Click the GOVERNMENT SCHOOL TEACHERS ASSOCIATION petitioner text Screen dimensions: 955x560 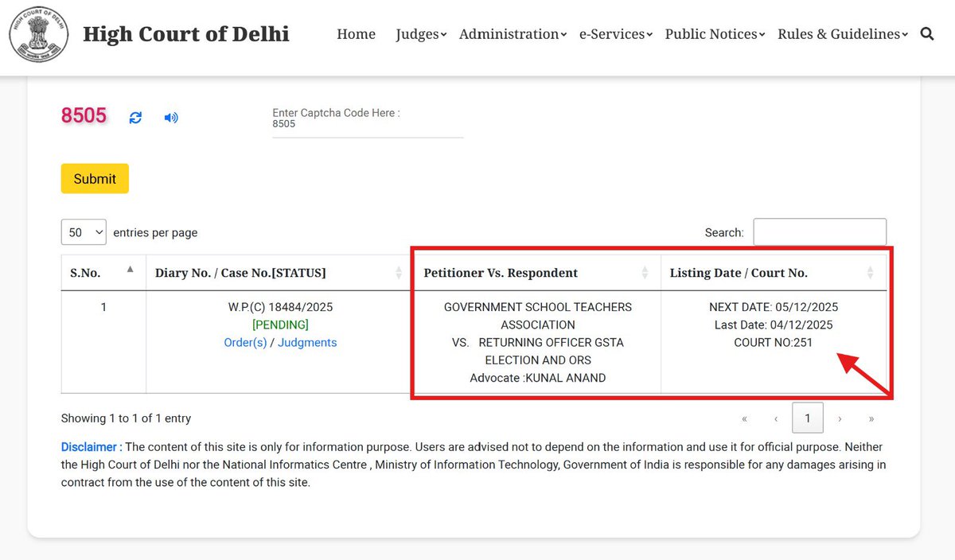tap(538, 316)
